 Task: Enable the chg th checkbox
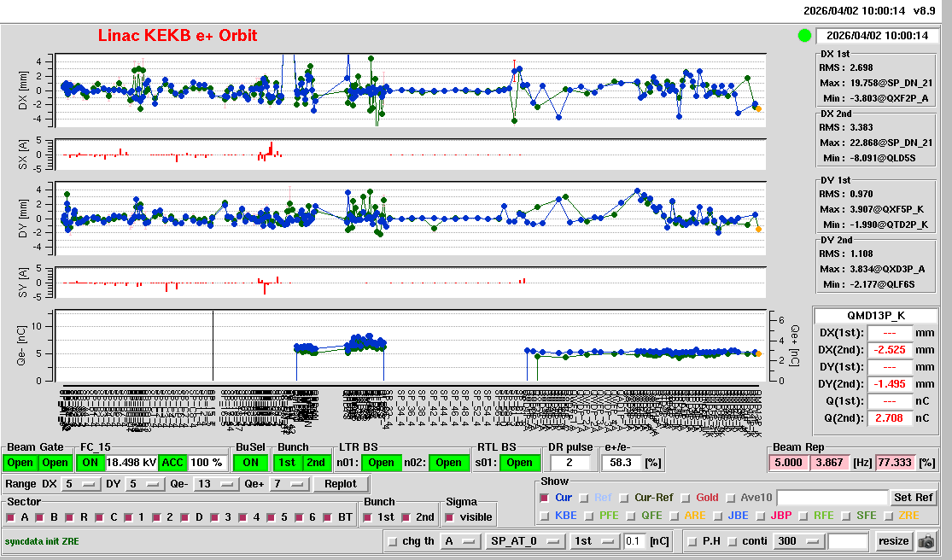(393, 541)
